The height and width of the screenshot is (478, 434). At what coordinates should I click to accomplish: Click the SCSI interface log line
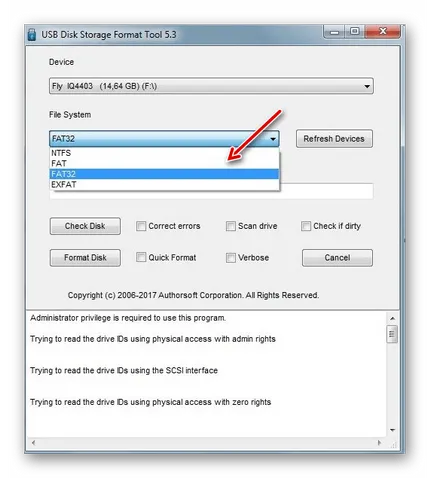click(x=124, y=370)
